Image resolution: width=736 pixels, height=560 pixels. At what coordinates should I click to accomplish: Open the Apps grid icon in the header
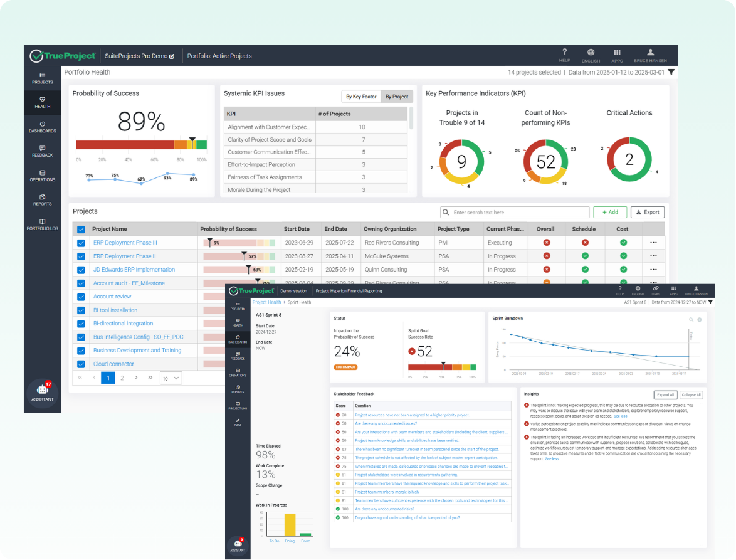(616, 55)
